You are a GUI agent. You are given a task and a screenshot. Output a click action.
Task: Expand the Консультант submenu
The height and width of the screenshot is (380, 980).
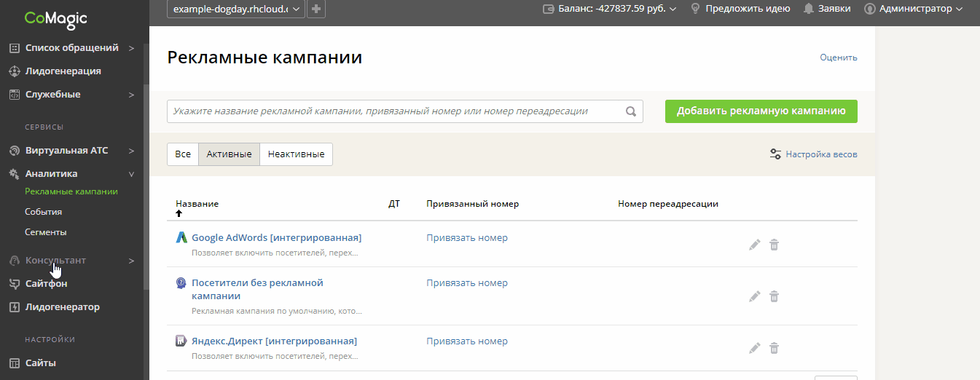(x=131, y=261)
